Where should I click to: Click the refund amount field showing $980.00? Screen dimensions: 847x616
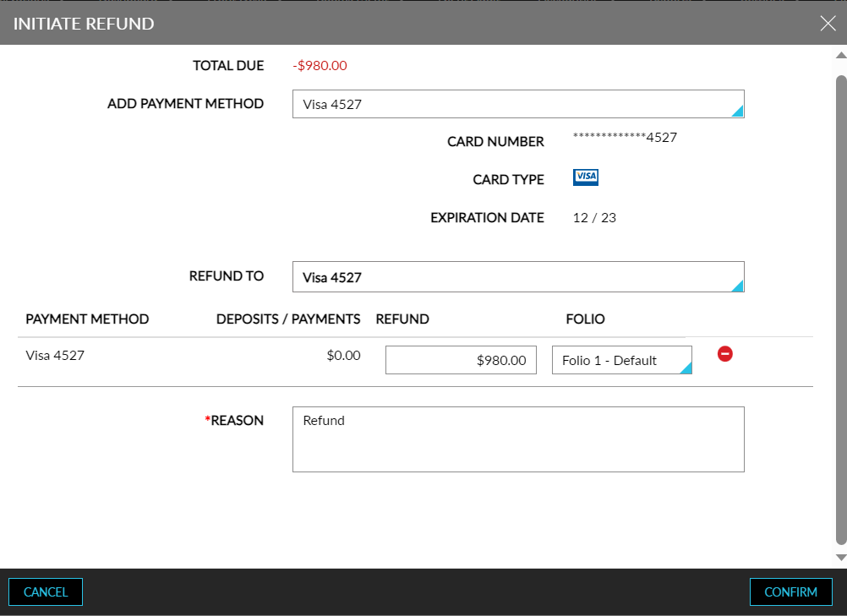(461, 360)
